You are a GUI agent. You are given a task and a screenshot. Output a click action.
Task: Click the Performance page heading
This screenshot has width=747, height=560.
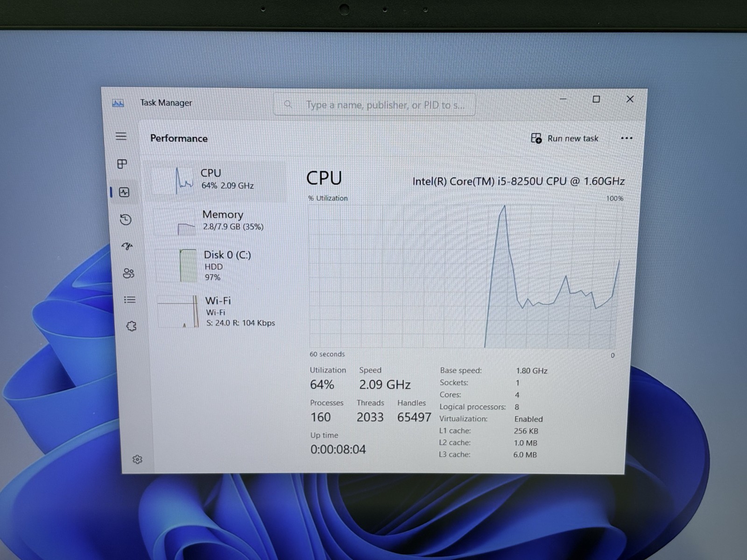[179, 139]
